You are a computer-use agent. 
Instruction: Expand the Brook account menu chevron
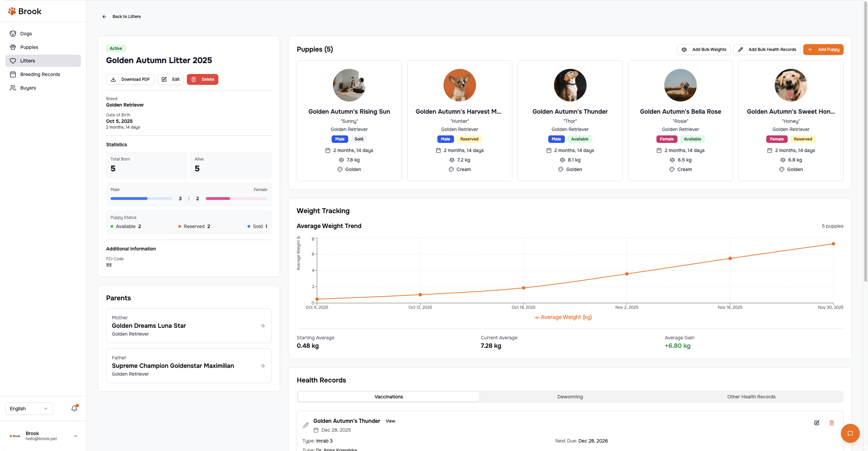76,436
